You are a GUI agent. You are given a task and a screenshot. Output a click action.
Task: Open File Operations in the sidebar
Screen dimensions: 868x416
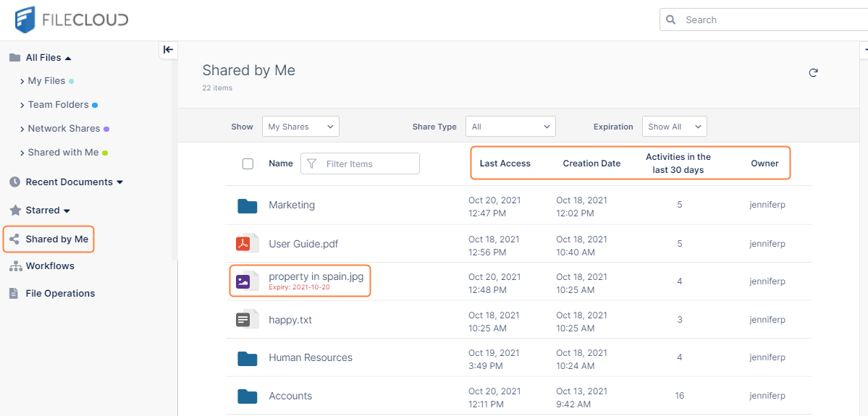point(60,294)
